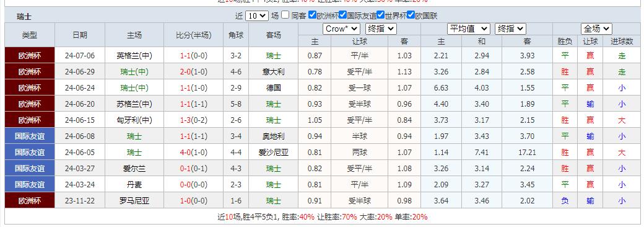Open home team 丹麦

coord(134,185)
